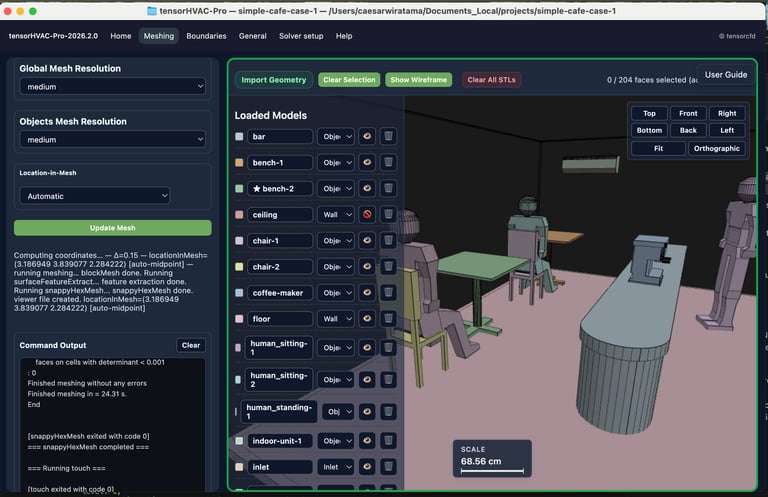Show the hidden ceiling model
Screen dimensions: 768x497
point(367,214)
